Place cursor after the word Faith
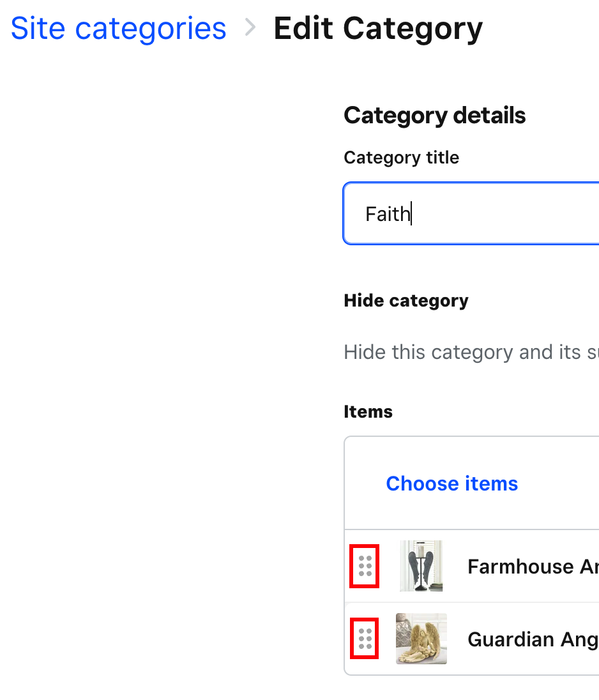599x700 pixels. coord(413,213)
